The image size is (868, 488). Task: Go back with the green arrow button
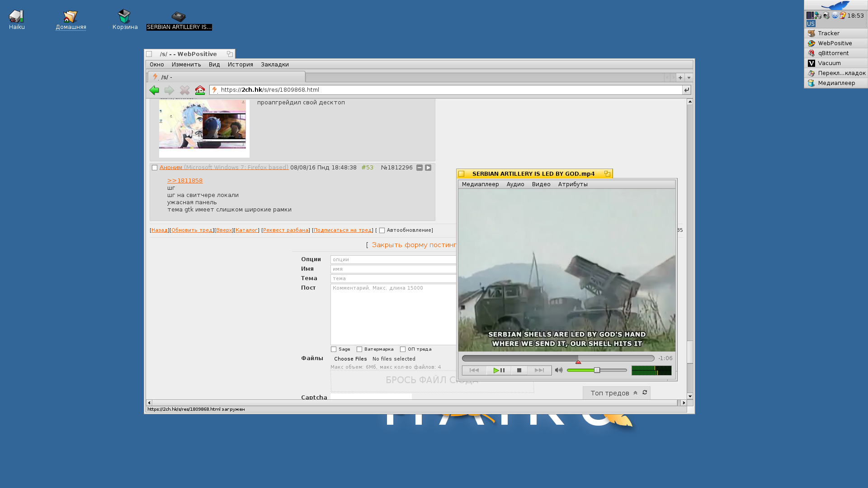pyautogui.click(x=154, y=90)
